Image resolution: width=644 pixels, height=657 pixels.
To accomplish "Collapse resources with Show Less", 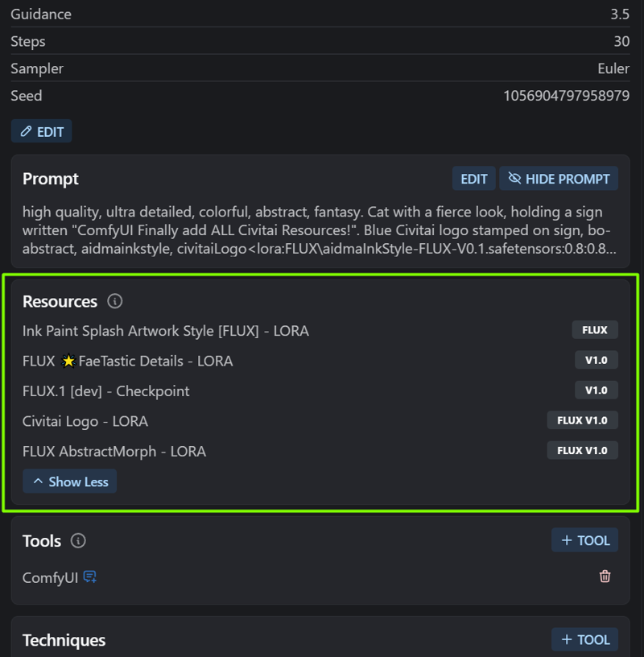I will click(x=70, y=481).
